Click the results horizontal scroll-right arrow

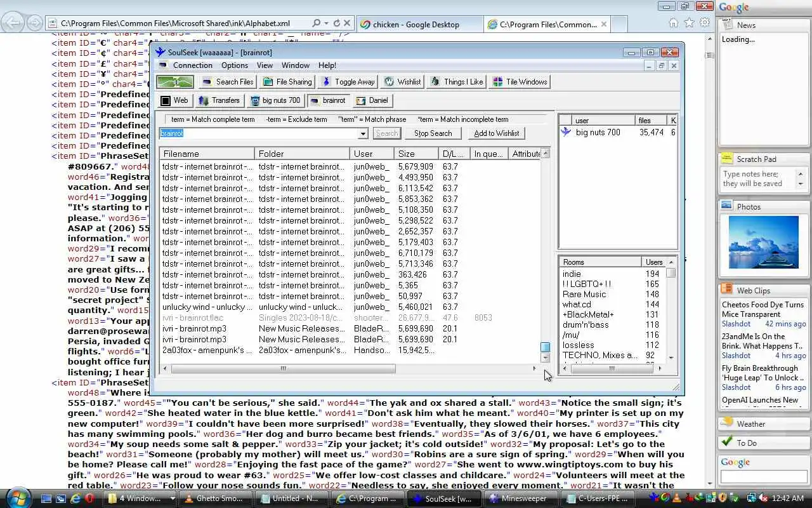(x=534, y=368)
